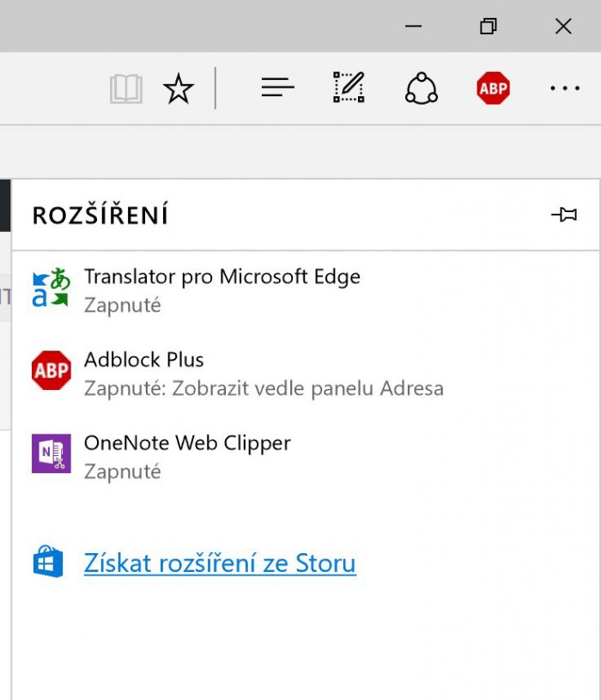Screen dimensions: 601x700
Task: Open the Hub three-lines icon
Action: coord(277,88)
